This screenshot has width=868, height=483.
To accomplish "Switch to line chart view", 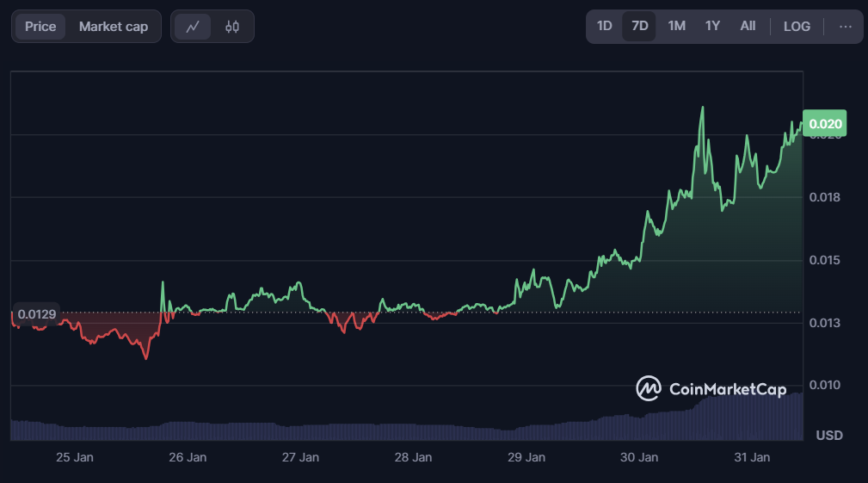I will pos(193,27).
